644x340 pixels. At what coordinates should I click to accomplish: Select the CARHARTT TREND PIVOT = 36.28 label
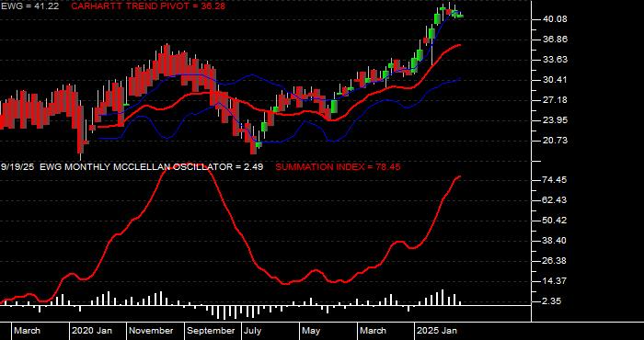coord(148,6)
